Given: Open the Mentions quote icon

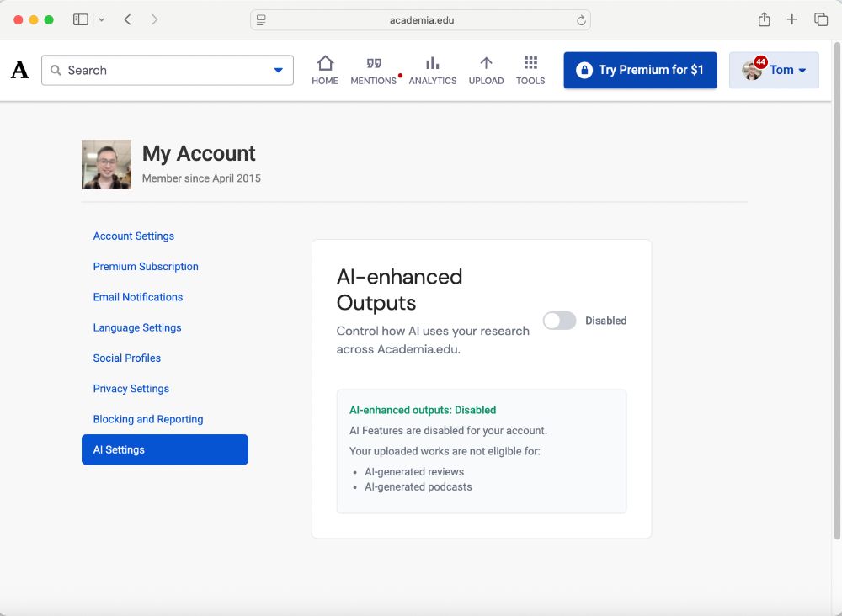Looking at the screenshot, I should click(x=374, y=63).
